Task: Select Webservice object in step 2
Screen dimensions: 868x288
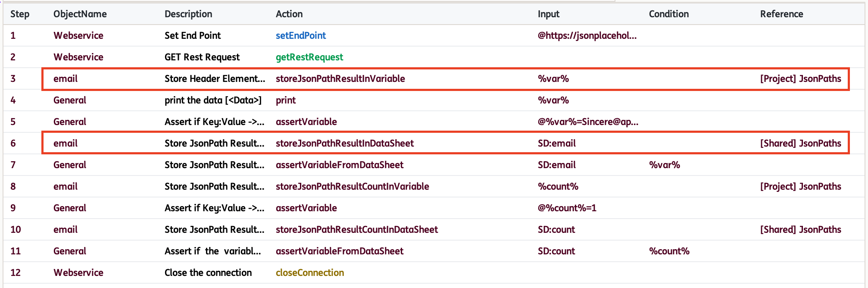Action: [x=78, y=57]
